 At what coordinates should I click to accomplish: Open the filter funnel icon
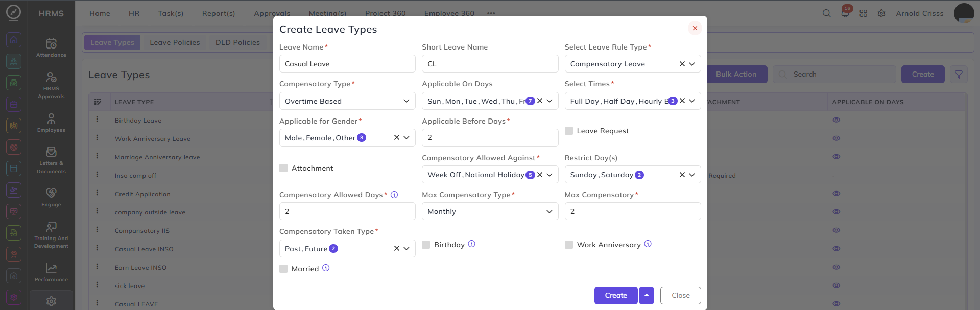[959, 75]
